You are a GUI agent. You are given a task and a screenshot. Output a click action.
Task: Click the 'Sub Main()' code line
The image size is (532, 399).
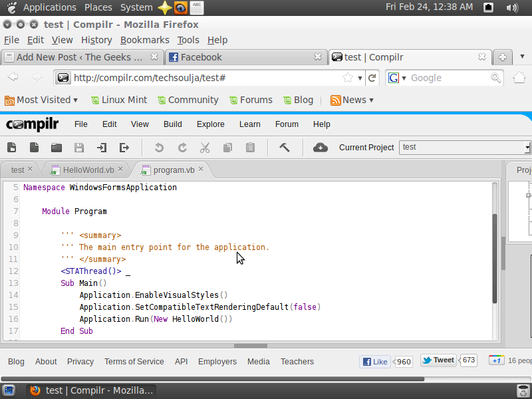[84, 283]
